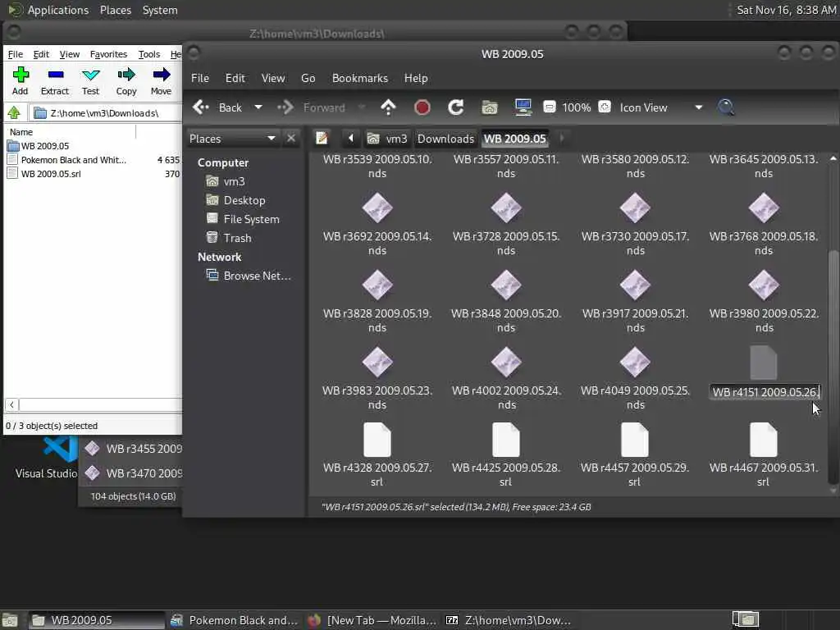
Task: Select file WB r4328 2009.05.27.srl
Action: point(377,455)
